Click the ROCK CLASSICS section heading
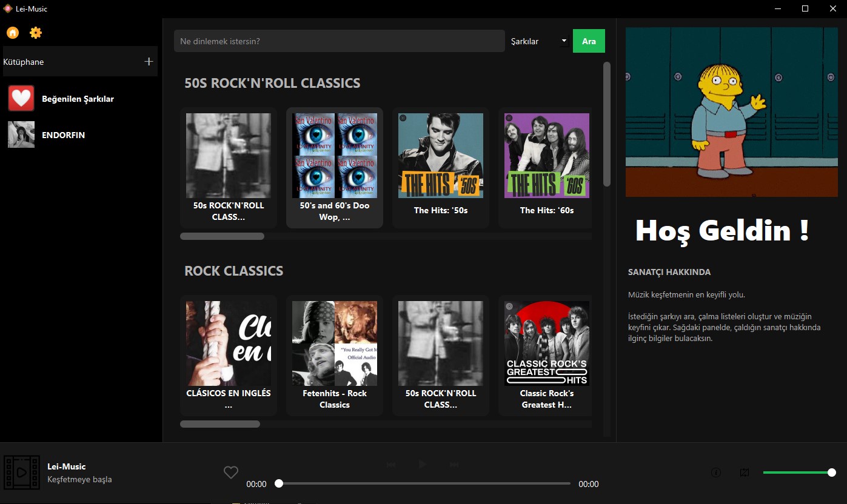 (x=234, y=271)
